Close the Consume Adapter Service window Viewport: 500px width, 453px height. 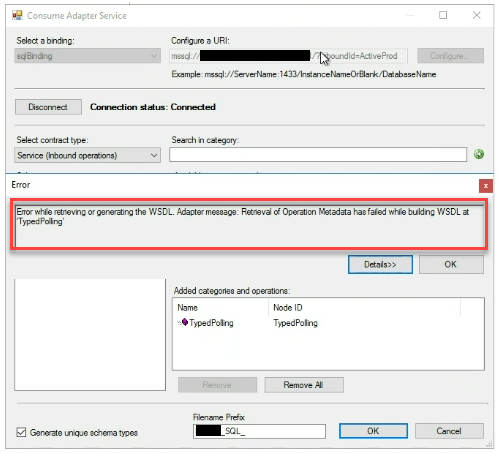pyautogui.click(x=477, y=15)
